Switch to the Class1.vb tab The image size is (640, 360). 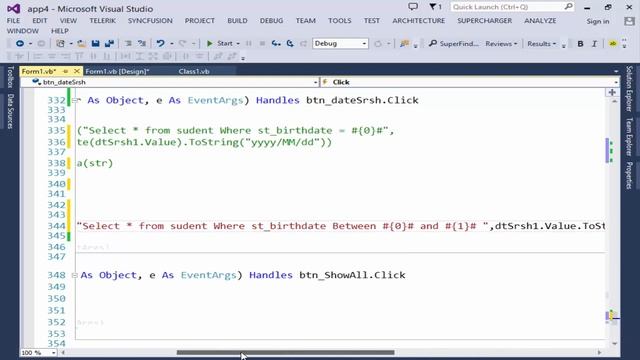pos(194,71)
